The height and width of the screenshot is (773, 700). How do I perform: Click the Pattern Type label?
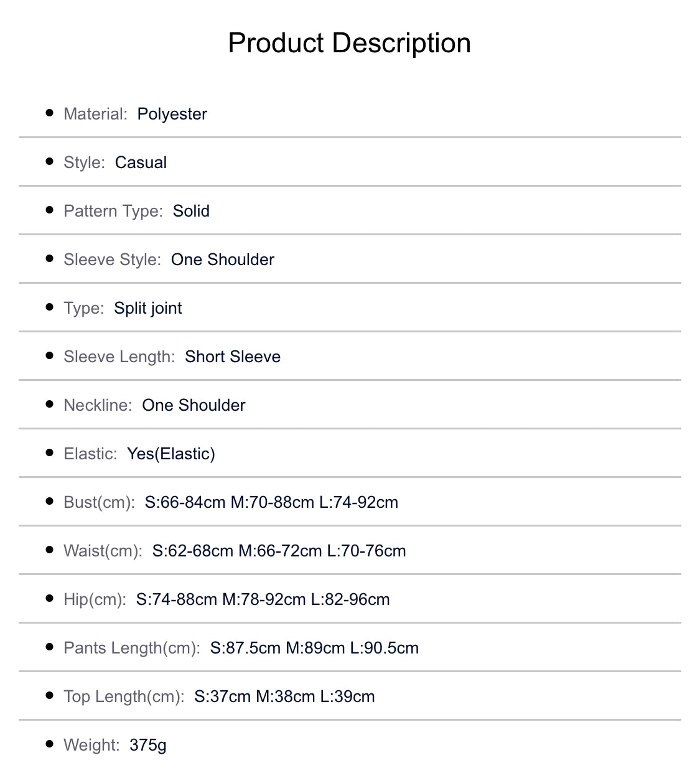(113, 211)
